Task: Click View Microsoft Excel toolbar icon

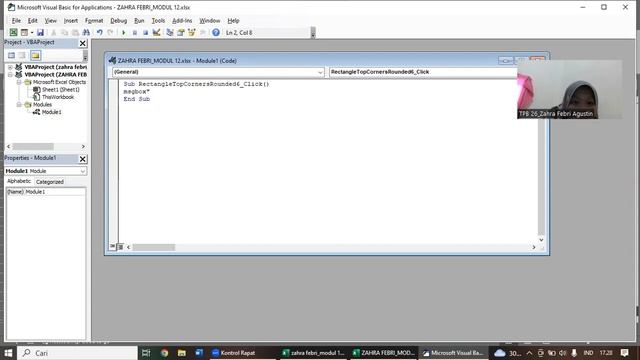Action: [13, 32]
